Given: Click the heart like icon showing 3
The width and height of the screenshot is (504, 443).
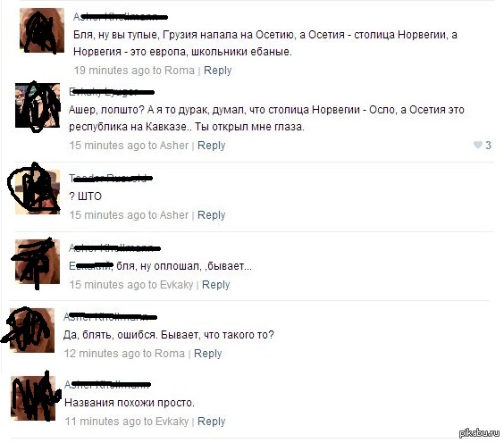Looking at the screenshot, I should (x=478, y=145).
